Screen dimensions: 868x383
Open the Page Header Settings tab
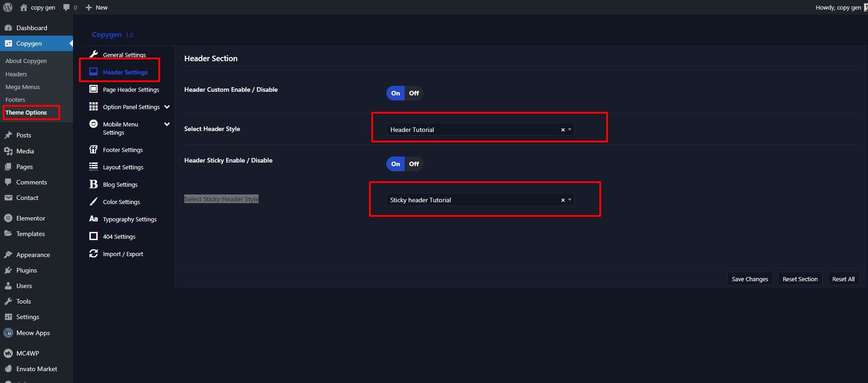click(131, 89)
